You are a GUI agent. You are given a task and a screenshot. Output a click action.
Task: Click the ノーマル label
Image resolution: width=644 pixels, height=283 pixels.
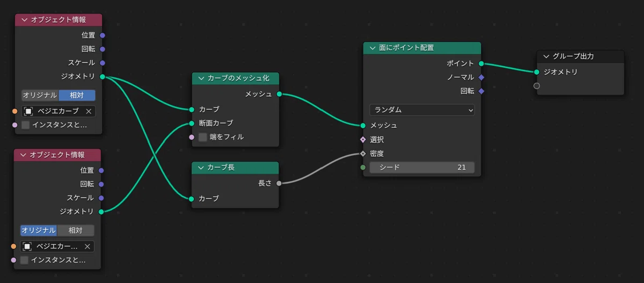tap(460, 77)
